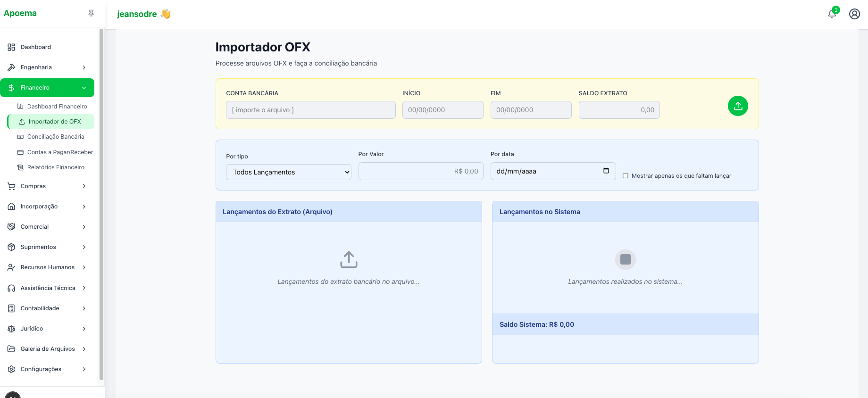Open the 'Todos Lançamentos' type dropdown
The height and width of the screenshot is (398, 868).
click(x=288, y=172)
